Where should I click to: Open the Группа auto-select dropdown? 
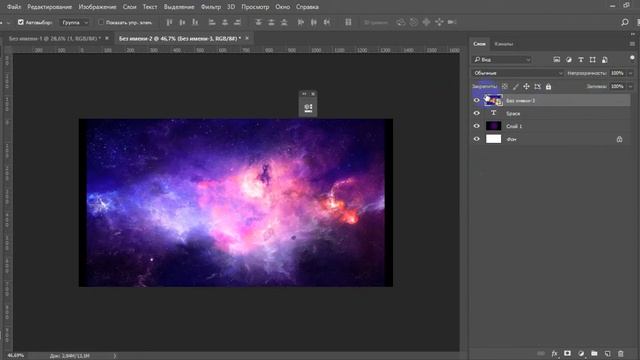(x=74, y=22)
